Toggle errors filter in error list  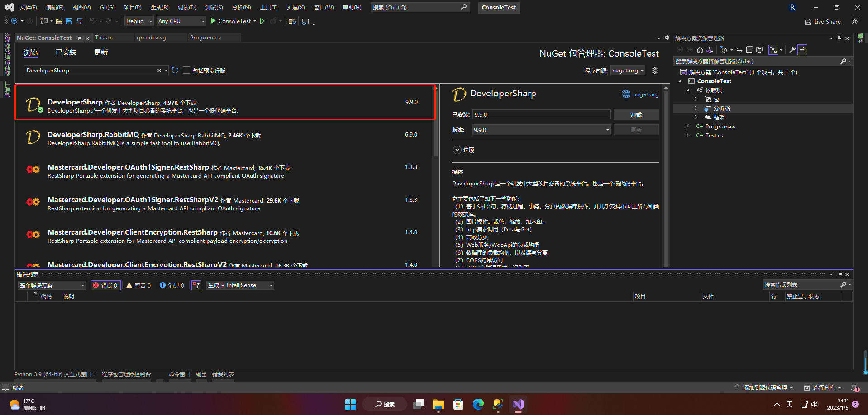(106, 285)
